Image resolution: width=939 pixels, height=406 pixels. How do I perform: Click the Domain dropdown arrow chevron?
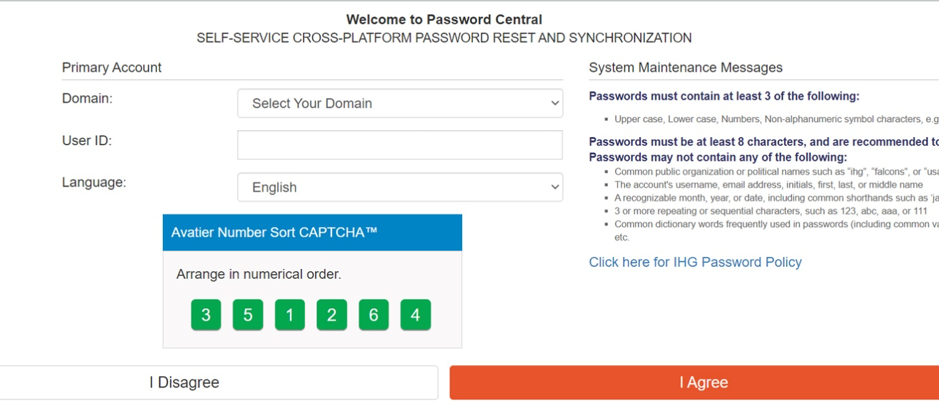[x=555, y=103]
